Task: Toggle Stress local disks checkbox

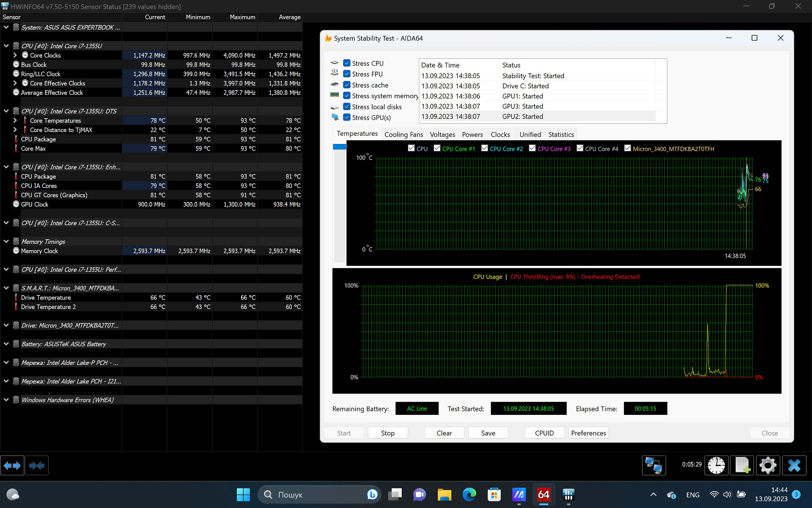Action: pos(347,107)
